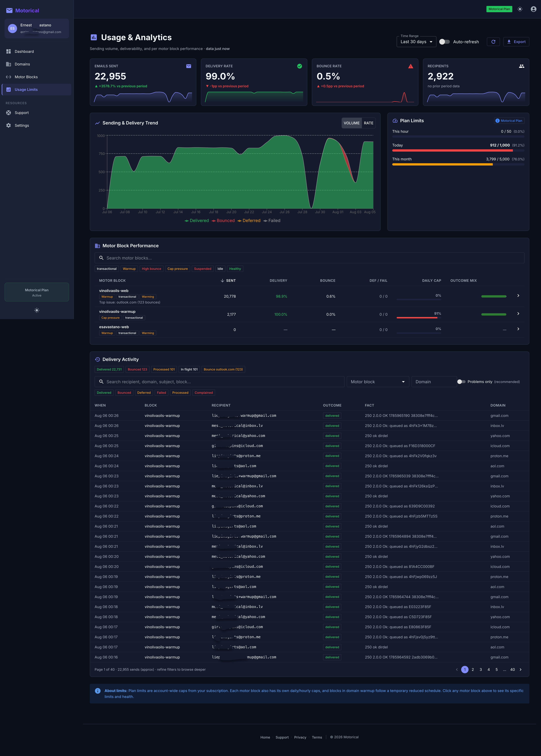Click the Settings gear icon
The width and height of the screenshot is (541, 756).
[9, 125]
